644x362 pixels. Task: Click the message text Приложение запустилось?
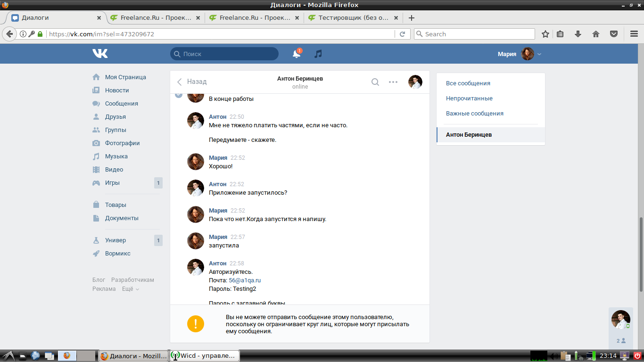pyautogui.click(x=248, y=192)
